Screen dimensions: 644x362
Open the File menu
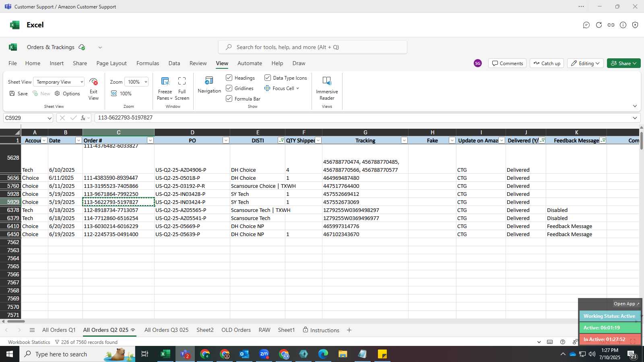pos(13,63)
